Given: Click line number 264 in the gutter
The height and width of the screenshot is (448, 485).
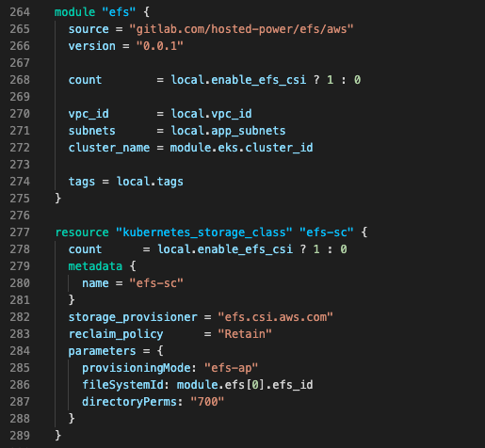Looking at the screenshot, I should click(20, 12).
